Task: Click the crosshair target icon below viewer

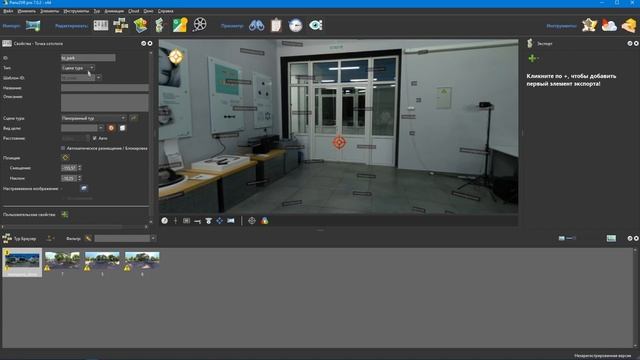Action: (252, 221)
